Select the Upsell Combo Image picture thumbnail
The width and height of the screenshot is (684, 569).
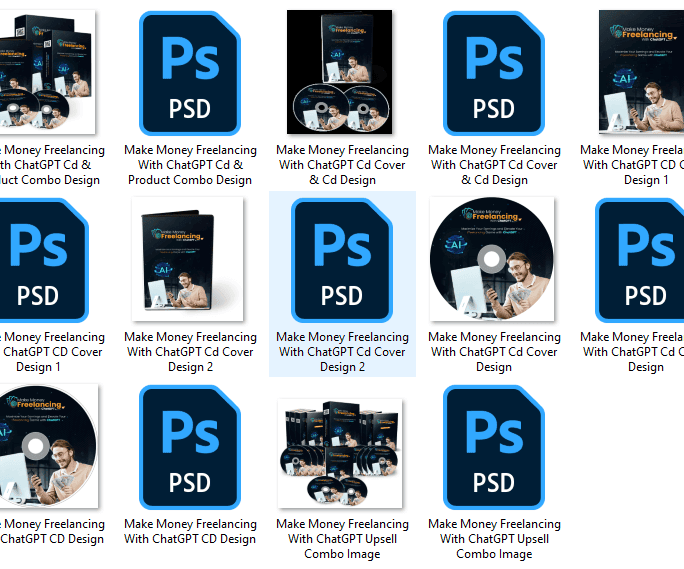click(340, 453)
